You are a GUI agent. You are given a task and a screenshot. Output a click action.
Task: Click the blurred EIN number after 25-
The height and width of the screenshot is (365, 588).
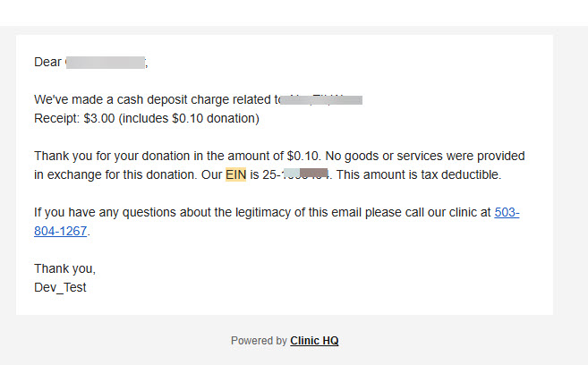point(306,174)
